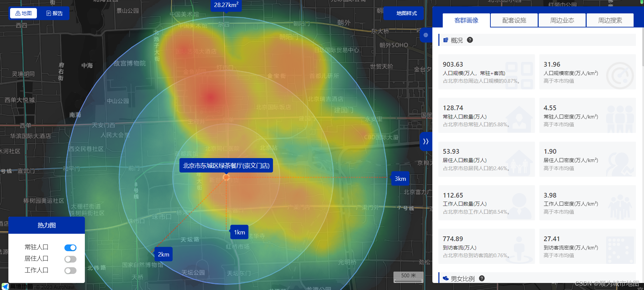
Task: Click the 常驻人口数量 house icon
Action: (x=519, y=119)
